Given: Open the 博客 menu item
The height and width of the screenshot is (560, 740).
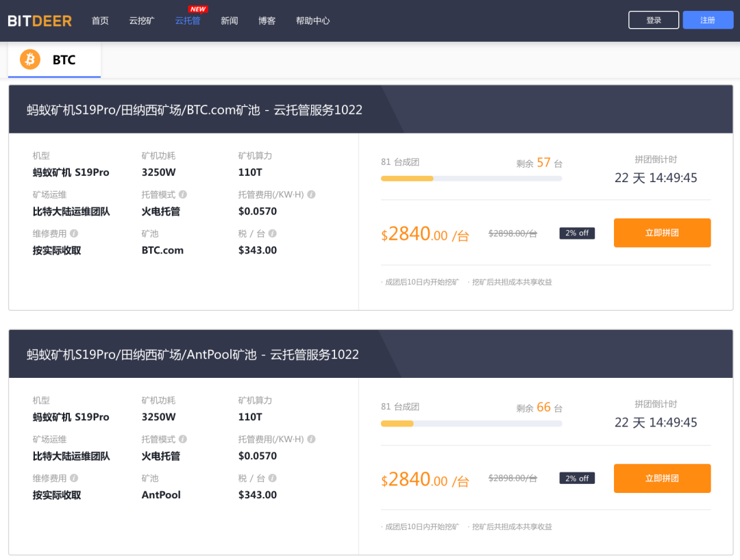Looking at the screenshot, I should click(267, 21).
